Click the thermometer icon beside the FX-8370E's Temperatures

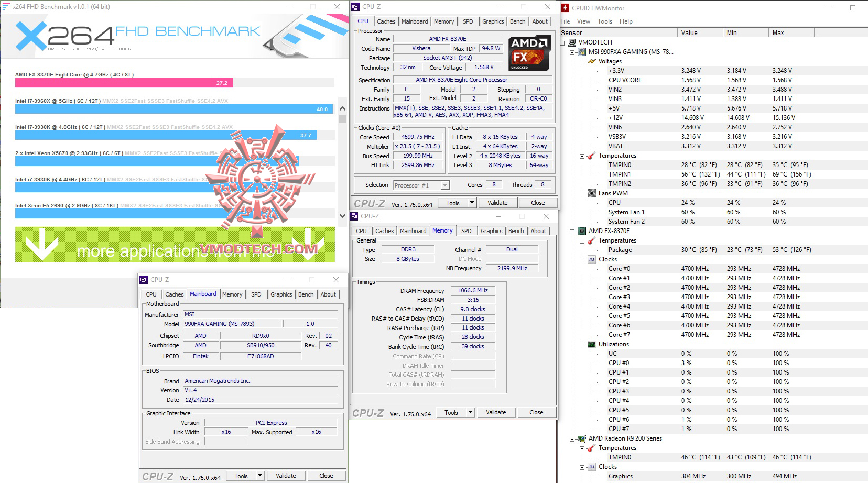592,240
